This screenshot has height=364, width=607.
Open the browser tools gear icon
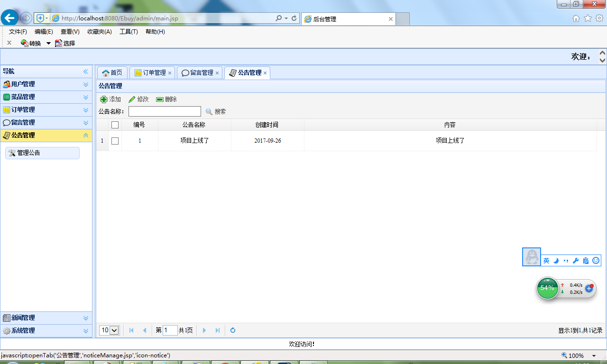point(599,18)
